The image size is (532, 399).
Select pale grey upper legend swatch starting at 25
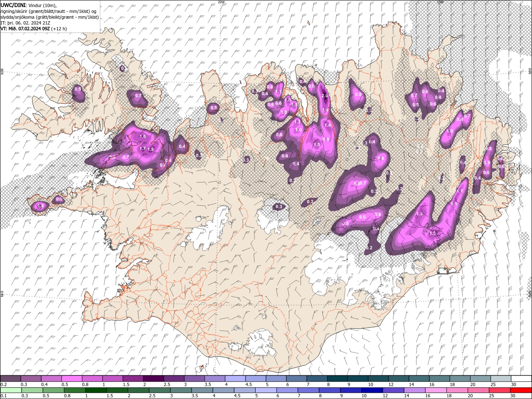tap(501, 379)
